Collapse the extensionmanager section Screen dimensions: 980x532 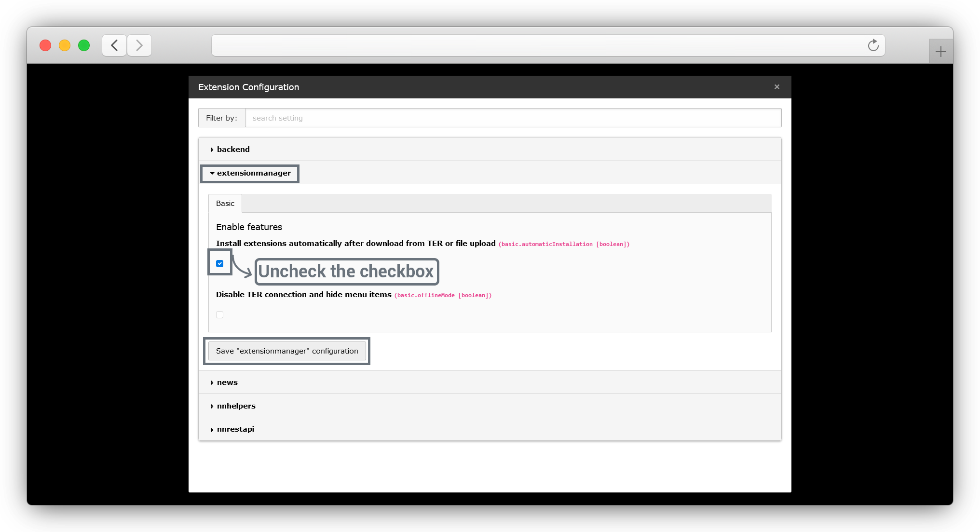(x=253, y=173)
